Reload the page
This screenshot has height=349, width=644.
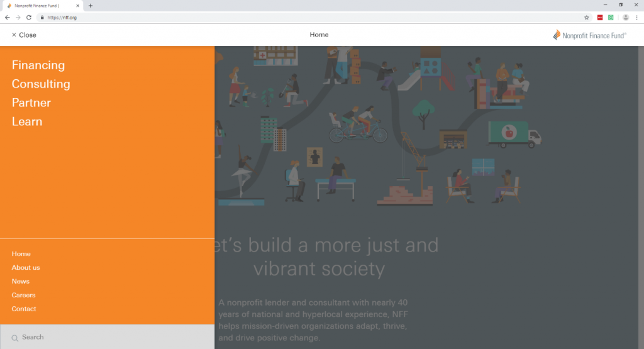tap(29, 18)
